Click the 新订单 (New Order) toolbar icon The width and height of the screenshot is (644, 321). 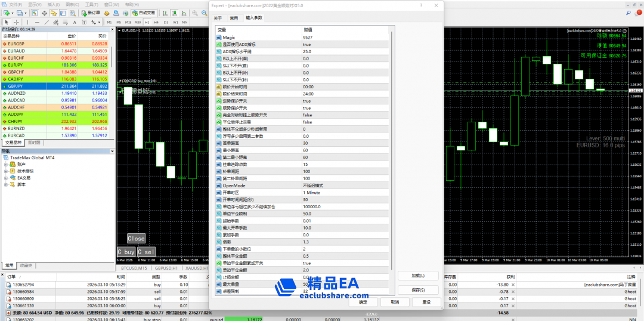click(x=91, y=13)
